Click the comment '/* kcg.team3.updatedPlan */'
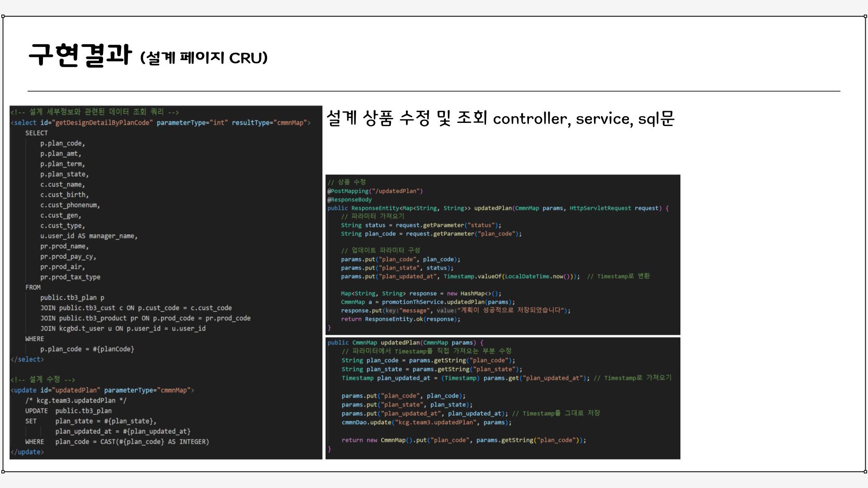This screenshot has width=868, height=488. click(x=76, y=400)
